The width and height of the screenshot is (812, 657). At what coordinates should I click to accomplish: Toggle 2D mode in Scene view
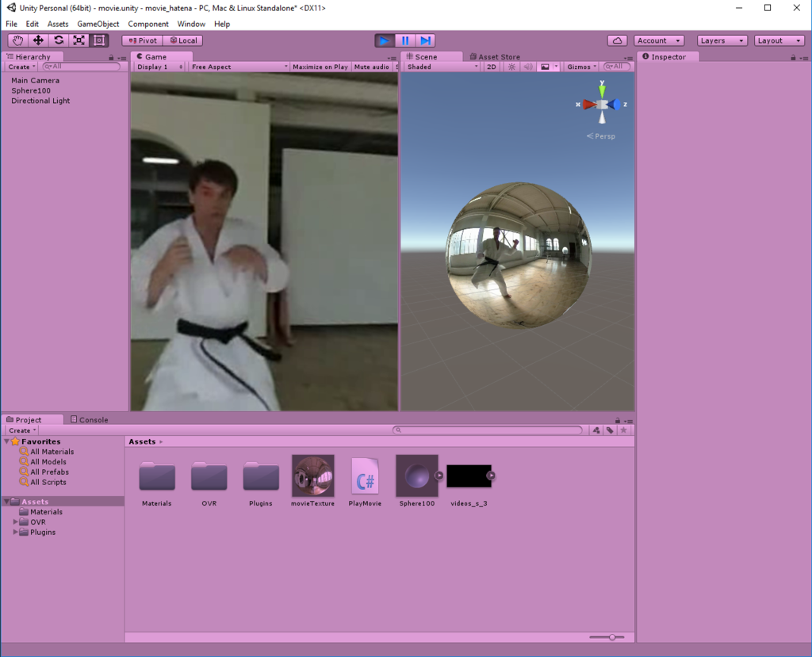492,67
